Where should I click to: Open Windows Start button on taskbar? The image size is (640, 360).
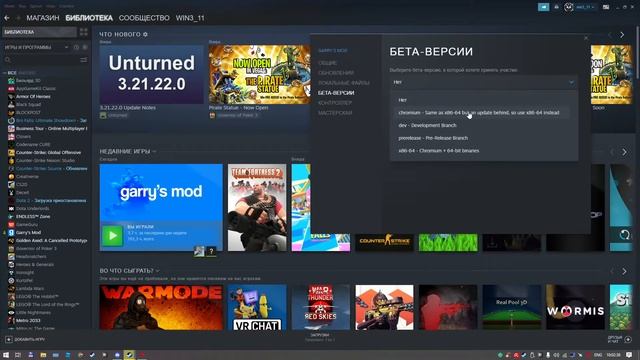tap(6, 355)
